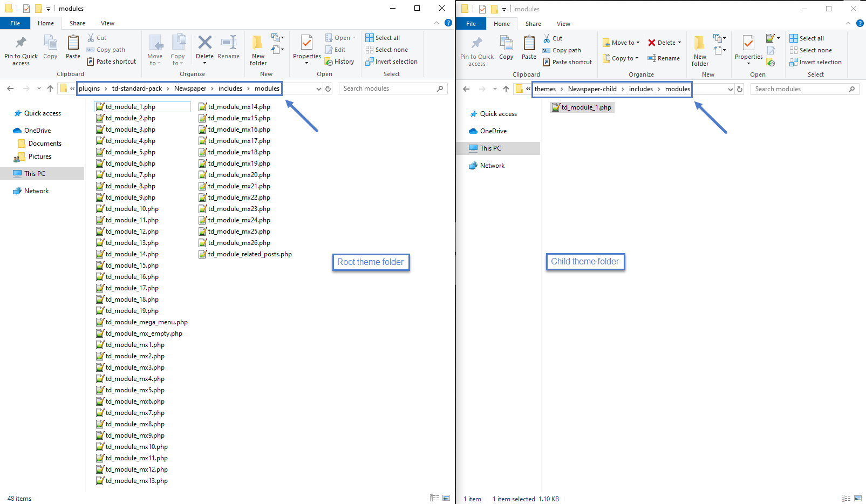Go up one folder in right window

(506, 89)
